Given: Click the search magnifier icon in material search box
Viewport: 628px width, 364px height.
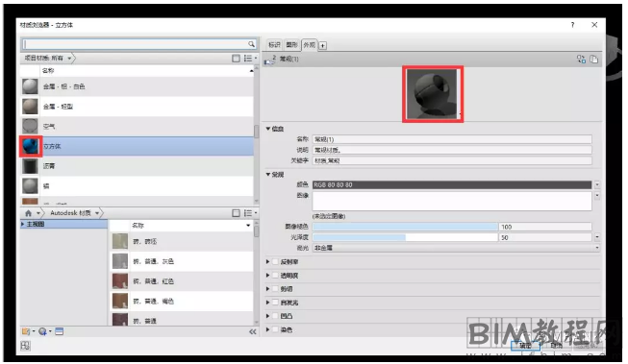Looking at the screenshot, I should tap(251, 44).
